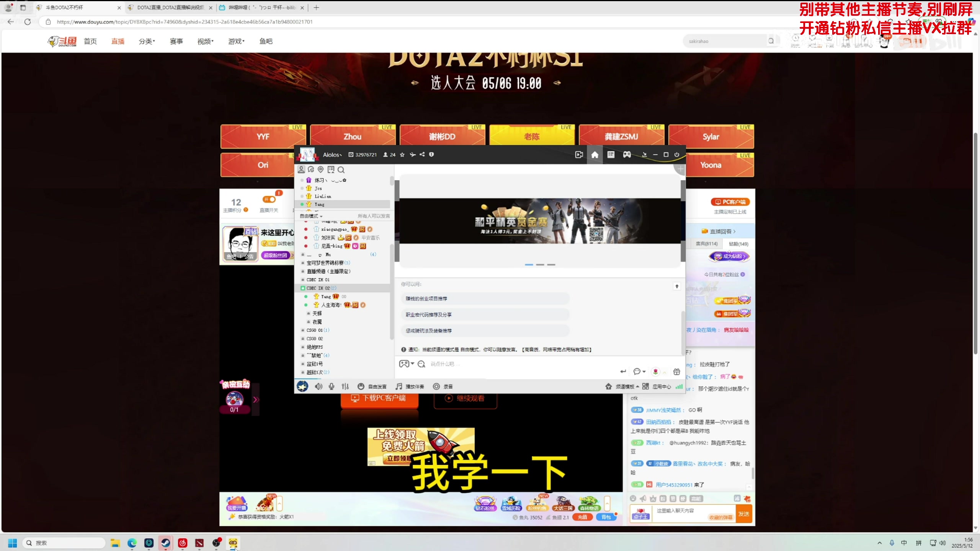Viewport: 980px width, 551px height.
Task: Open the home page icon in YY header
Action: pos(595,155)
